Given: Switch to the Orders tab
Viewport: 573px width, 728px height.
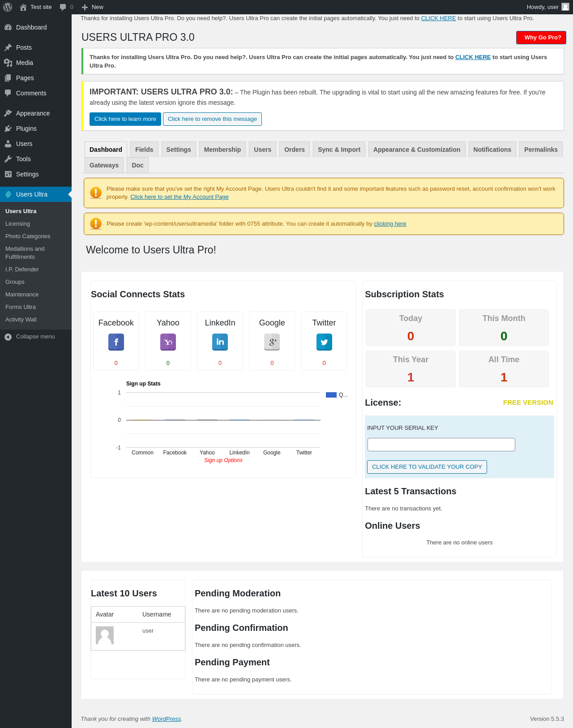Looking at the screenshot, I should pos(295,150).
